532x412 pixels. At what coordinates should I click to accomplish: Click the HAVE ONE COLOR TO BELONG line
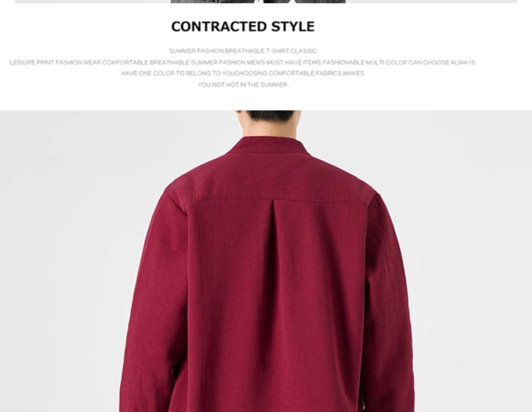243,73
